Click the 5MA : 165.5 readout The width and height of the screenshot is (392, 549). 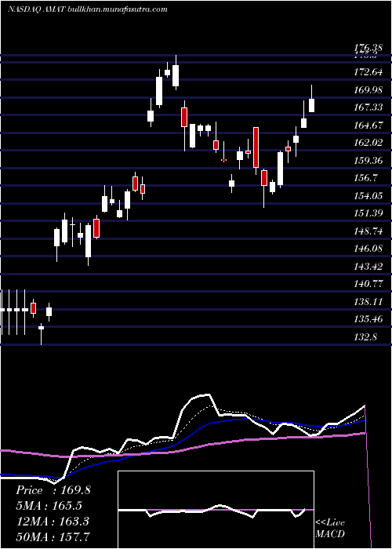tap(49, 506)
